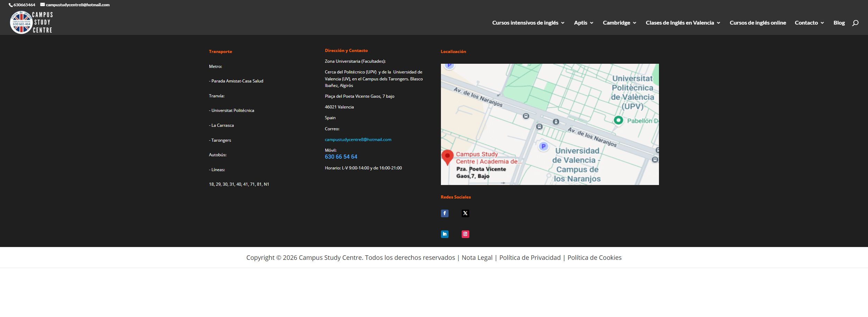Expand the Aptis dropdown menu

tap(584, 23)
